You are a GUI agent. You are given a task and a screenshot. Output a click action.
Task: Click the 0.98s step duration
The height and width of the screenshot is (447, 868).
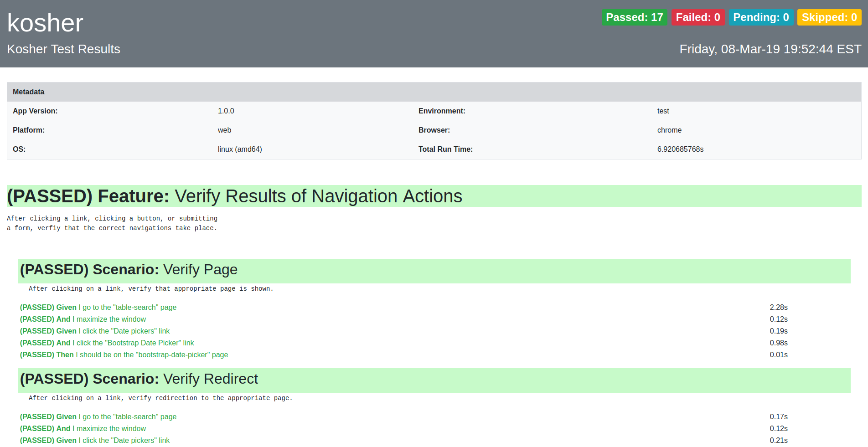[x=779, y=343]
